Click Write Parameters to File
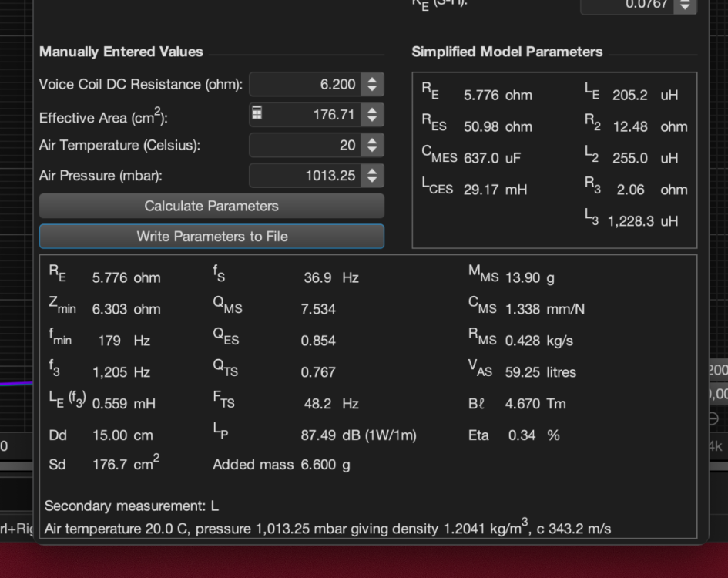Viewport: 728px width, 578px height. point(212,237)
